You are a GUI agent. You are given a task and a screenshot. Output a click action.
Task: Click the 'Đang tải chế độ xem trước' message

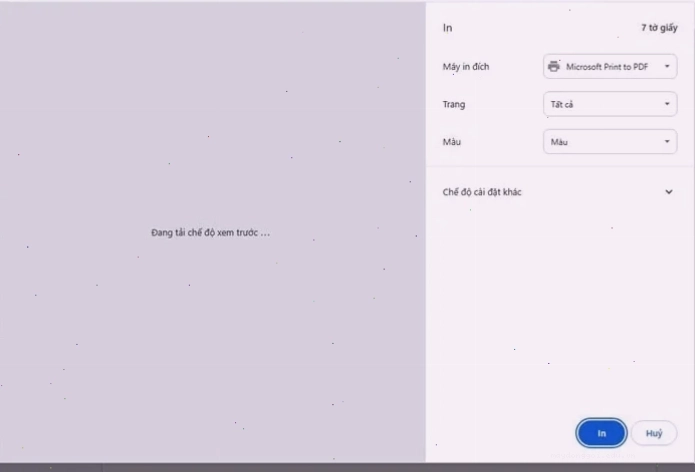210,233
